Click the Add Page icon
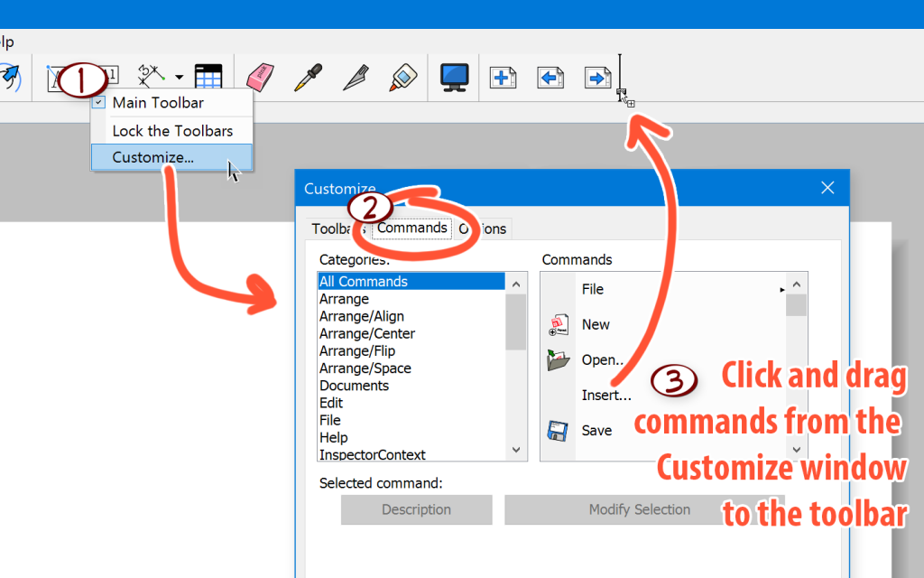This screenshot has width=924, height=578. coord(503,77)
